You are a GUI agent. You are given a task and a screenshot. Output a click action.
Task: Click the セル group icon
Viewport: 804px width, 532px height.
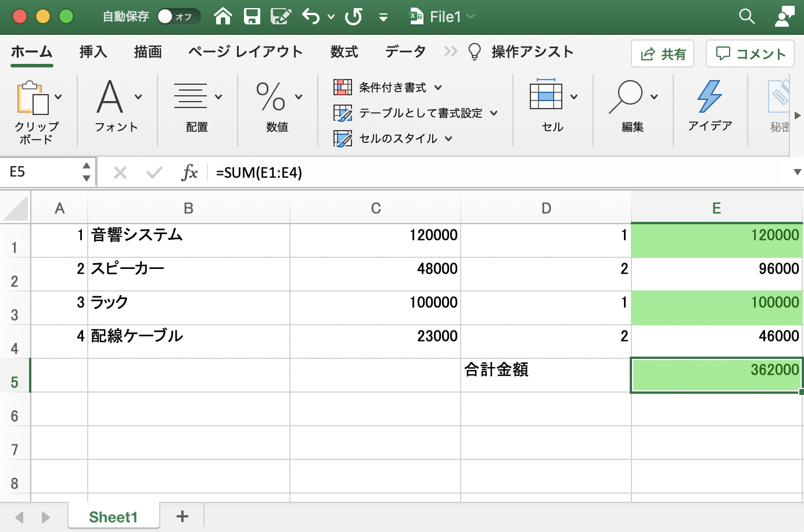tap(546, 95)
